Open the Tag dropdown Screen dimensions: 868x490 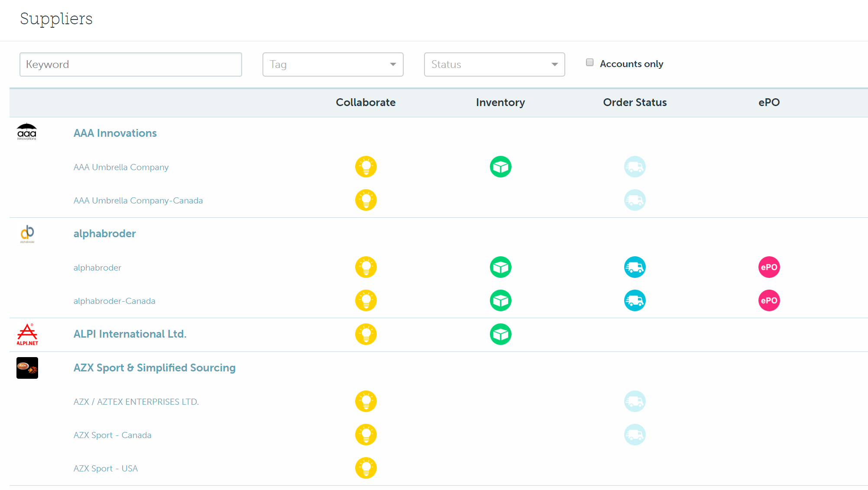coord(333,64)
